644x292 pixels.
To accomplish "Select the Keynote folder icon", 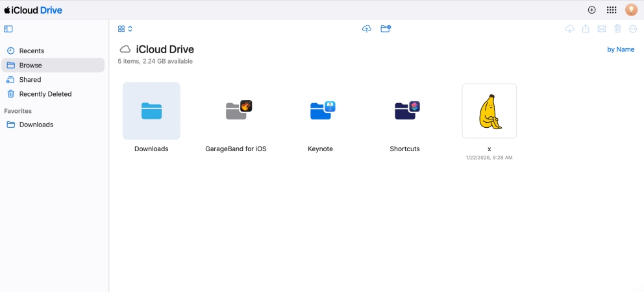I will coord(323,110).
